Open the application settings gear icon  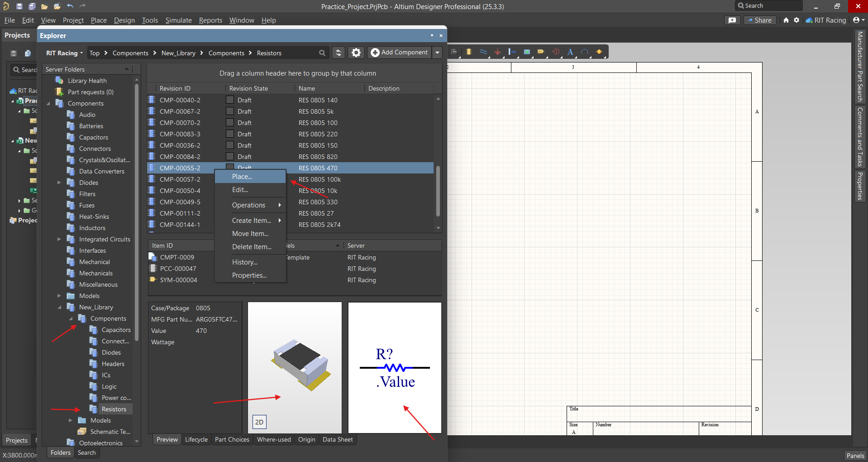[x=796, y=20]
